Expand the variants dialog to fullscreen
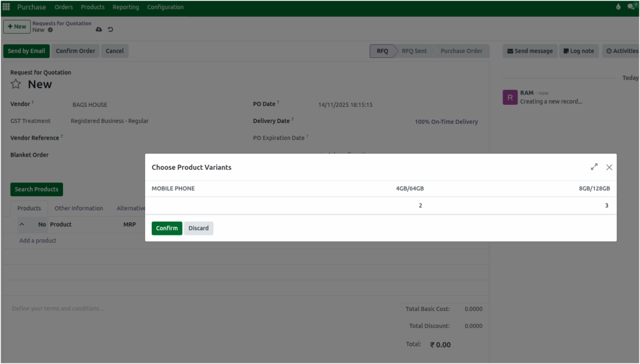640x364 pixels. coord(594,167)
